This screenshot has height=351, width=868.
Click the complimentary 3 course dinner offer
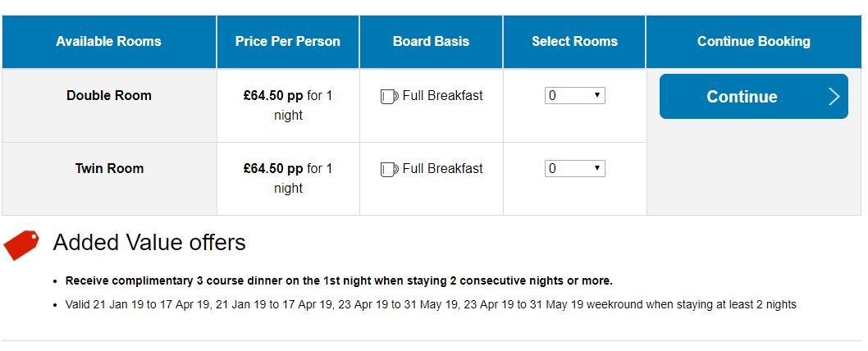click(339, 280)
